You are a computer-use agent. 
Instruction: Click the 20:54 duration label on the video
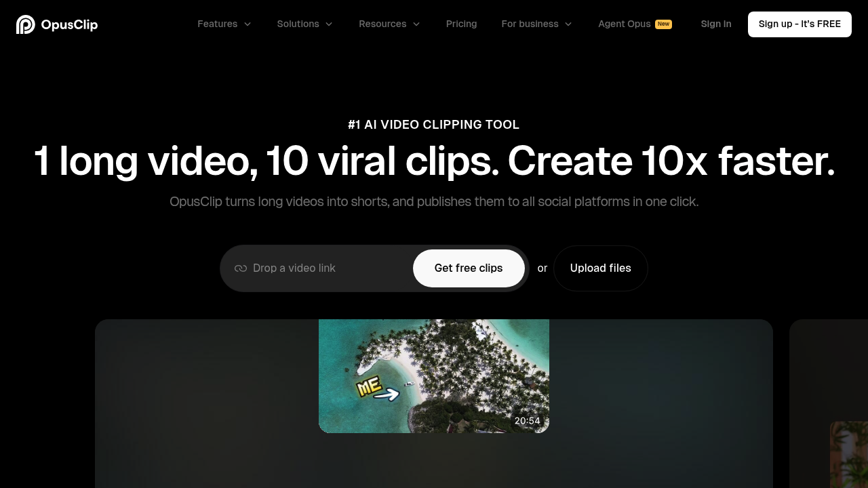click(x=528, y=420)
